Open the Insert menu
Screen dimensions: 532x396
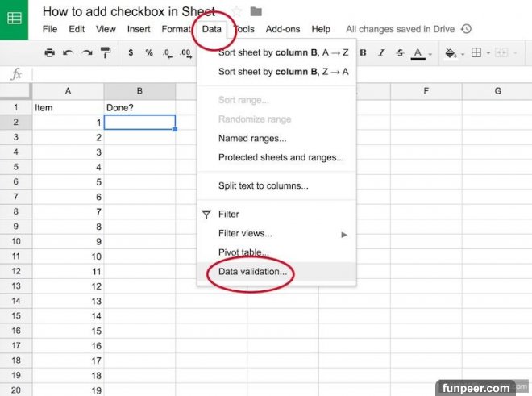[139, 29]
